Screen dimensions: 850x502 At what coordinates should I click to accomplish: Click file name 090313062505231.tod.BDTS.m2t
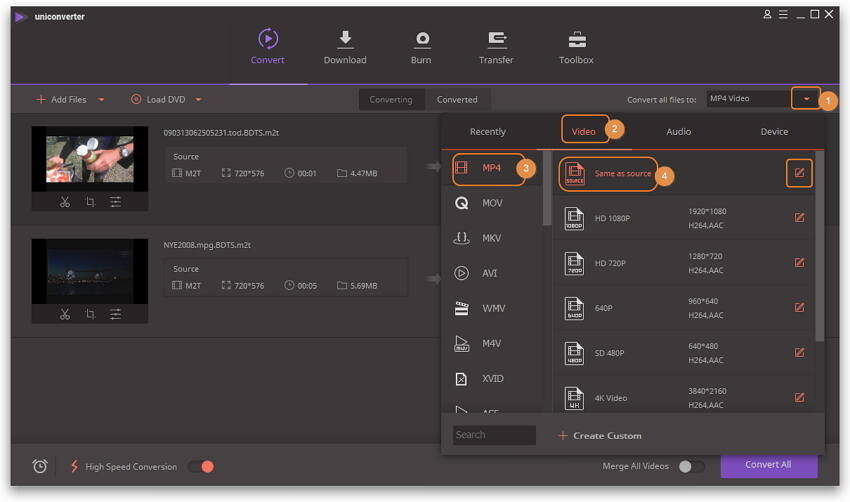click(x=221, y=133)
